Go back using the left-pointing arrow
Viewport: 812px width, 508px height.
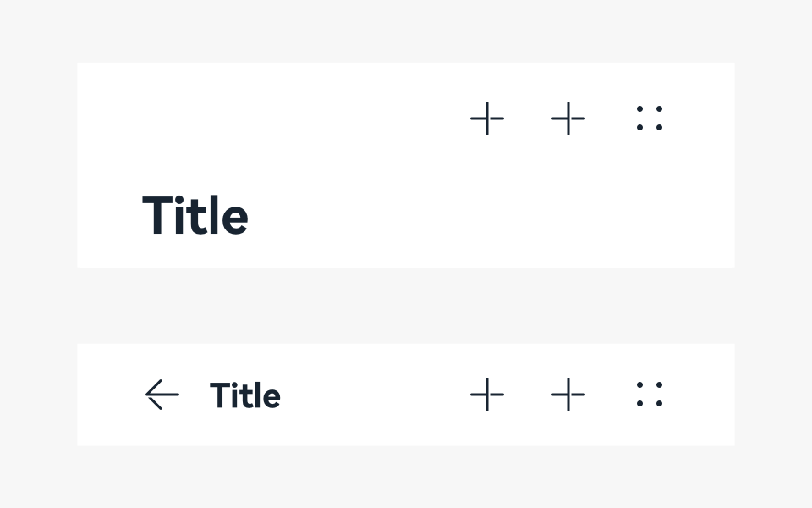click(162, 395)
